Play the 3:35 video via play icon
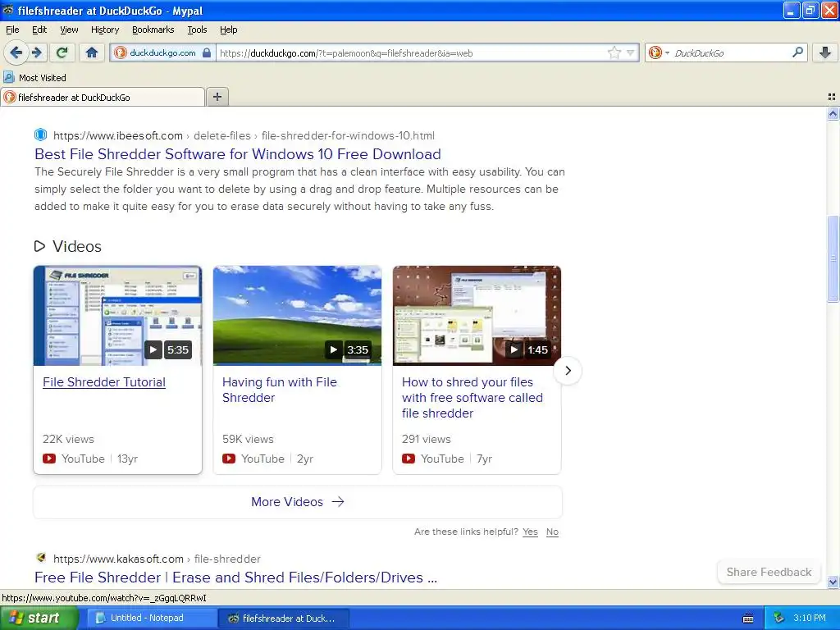The image size is (840, 630). [x=333, y=349]
